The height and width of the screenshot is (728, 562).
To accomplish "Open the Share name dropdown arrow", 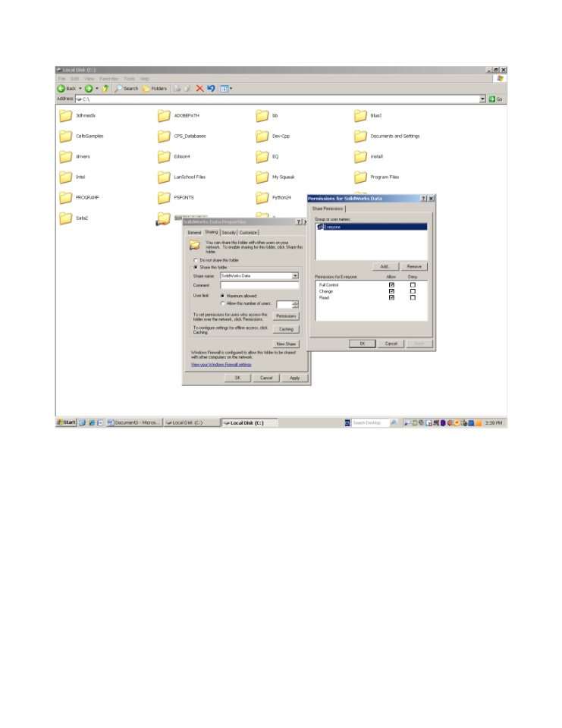I will tap(295, 276).
